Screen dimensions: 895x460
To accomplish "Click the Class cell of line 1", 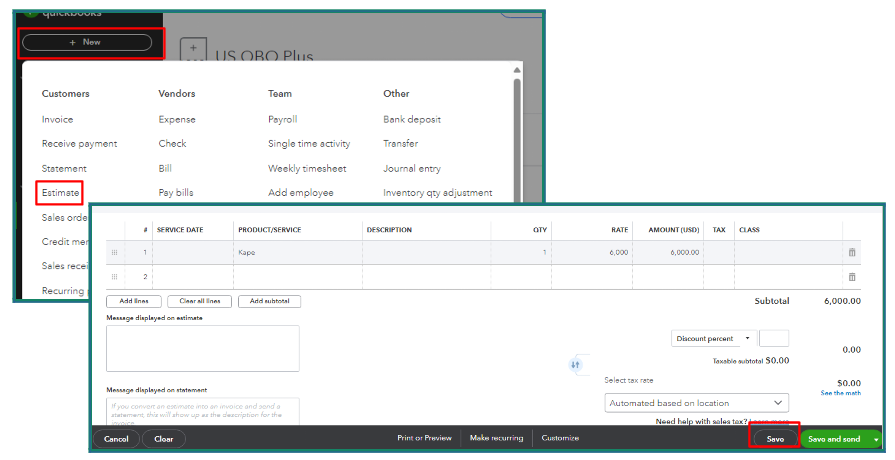I will tap(788, 252).
